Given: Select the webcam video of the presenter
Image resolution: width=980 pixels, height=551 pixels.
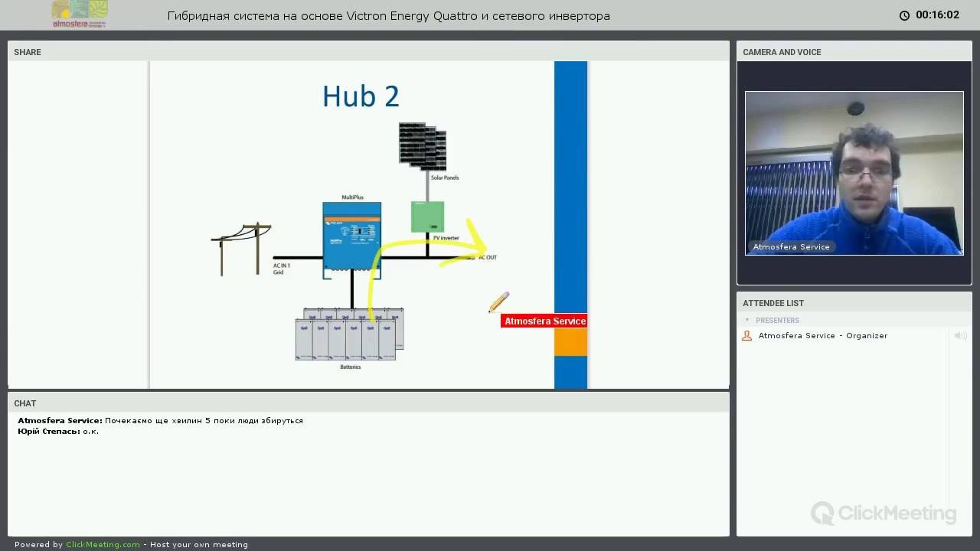Looking at the screenshot, I should point(854,173).
